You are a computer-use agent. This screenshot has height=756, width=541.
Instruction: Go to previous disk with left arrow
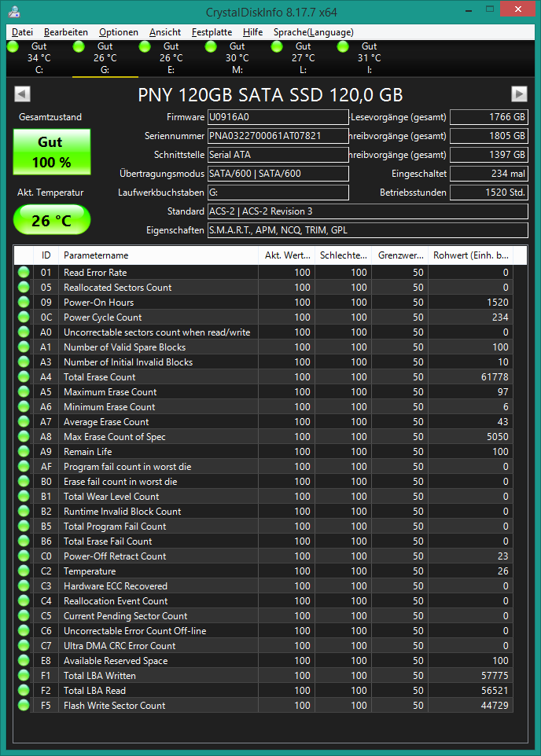tap(22, 94)
